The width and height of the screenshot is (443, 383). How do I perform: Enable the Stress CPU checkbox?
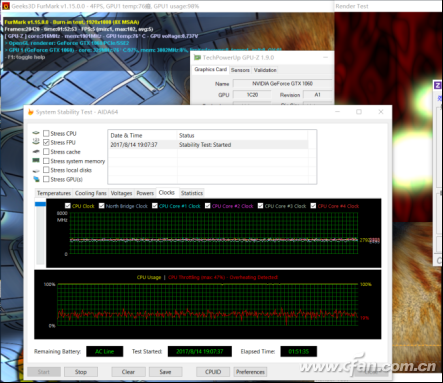click(46, 134)
